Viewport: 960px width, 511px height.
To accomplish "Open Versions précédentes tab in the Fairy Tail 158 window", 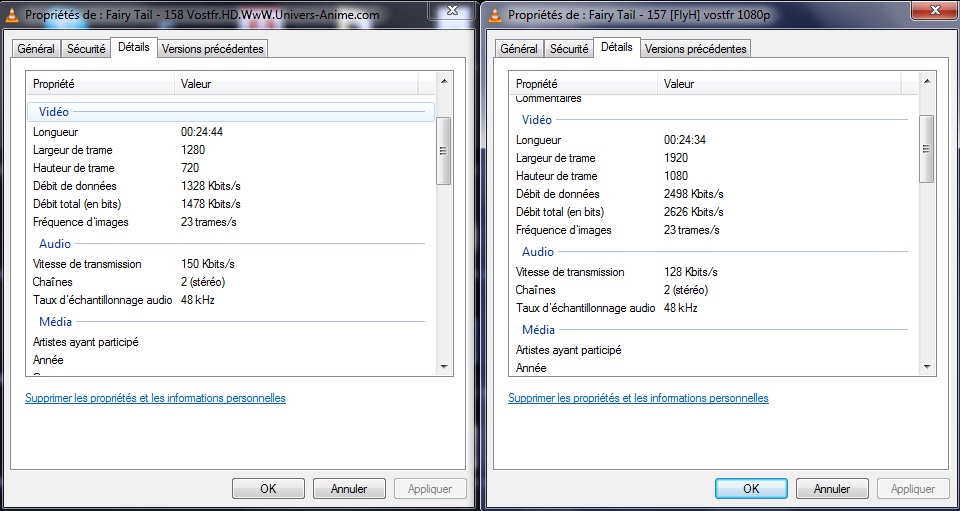I will pos(212,49).
